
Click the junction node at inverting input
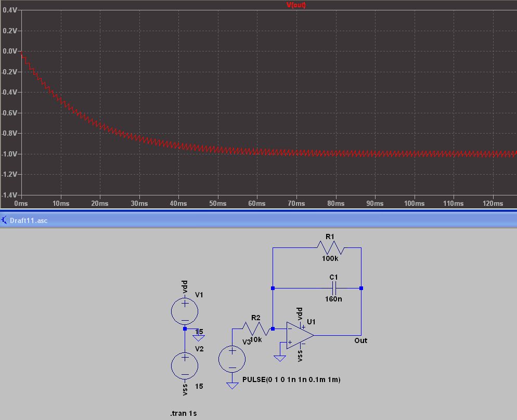[273, 329]
